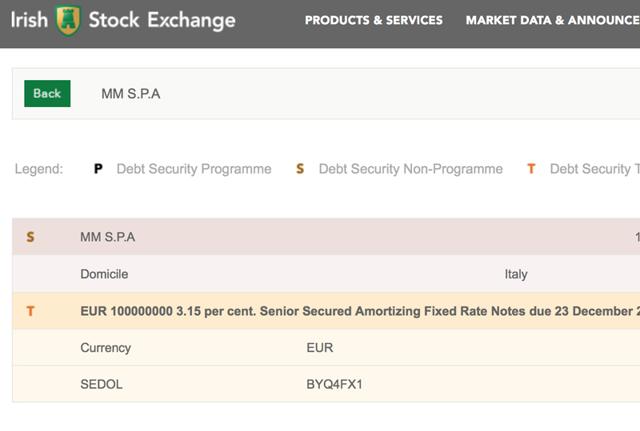Viewport: 640px width, 431px height.
Task: Click the S Debt Security Non-Programme legend icon
Action: pyautogui.click(x=299, y=169)
